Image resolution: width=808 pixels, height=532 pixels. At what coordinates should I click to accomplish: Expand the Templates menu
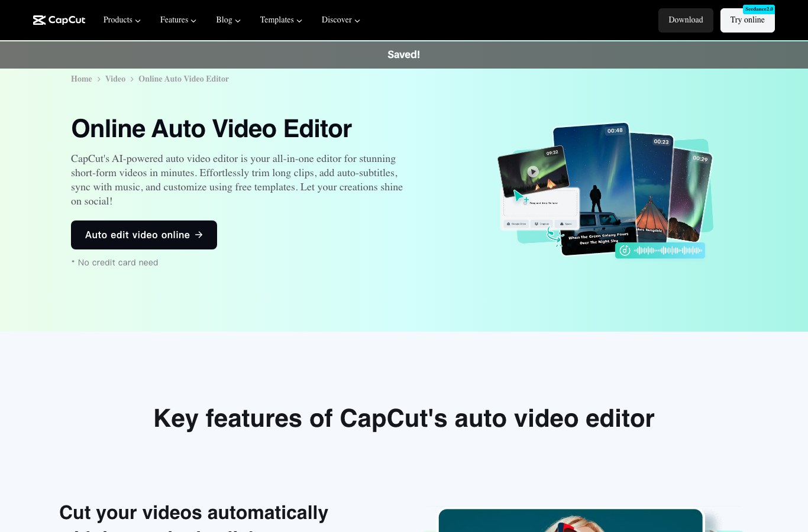pyautogui.click(x=281, y=20)
